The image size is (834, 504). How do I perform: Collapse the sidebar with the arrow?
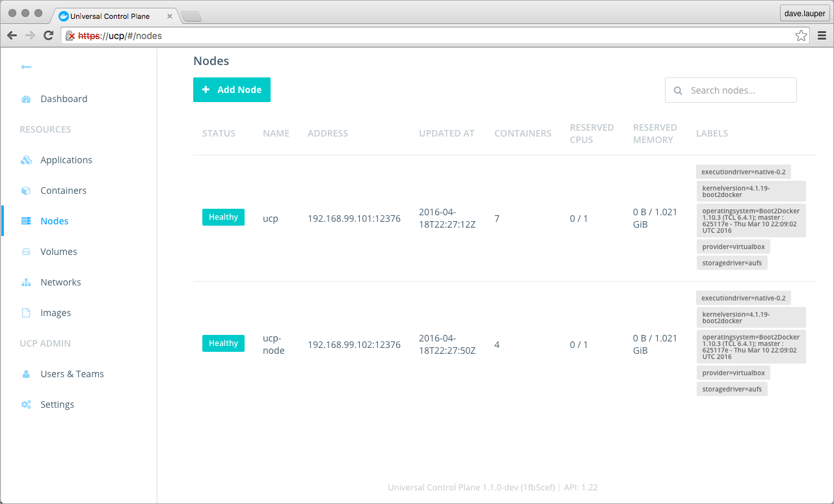point(26,67)
